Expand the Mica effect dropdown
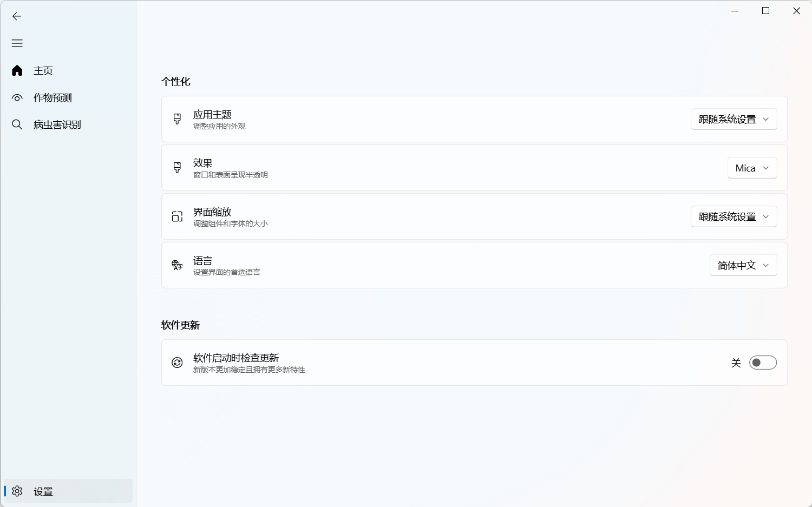This screenshot has width=812, height=507. click(x=752, y=168)
